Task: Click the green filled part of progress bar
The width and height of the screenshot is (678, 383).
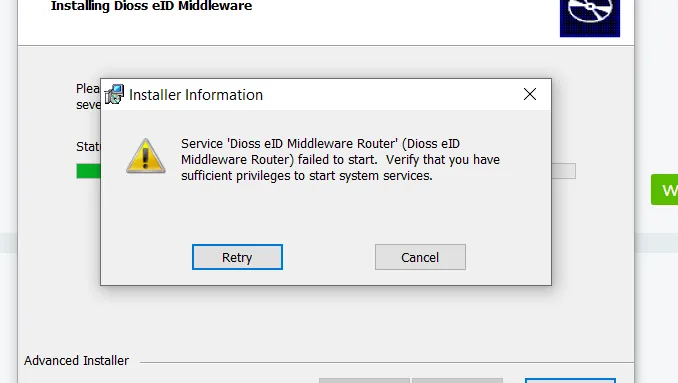Action: pyautogui.click(x=88, y=171)
